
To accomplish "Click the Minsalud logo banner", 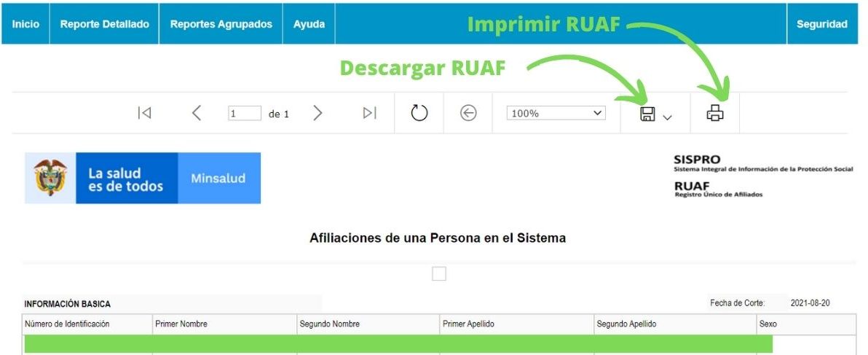I will click(x=218, y=178).
